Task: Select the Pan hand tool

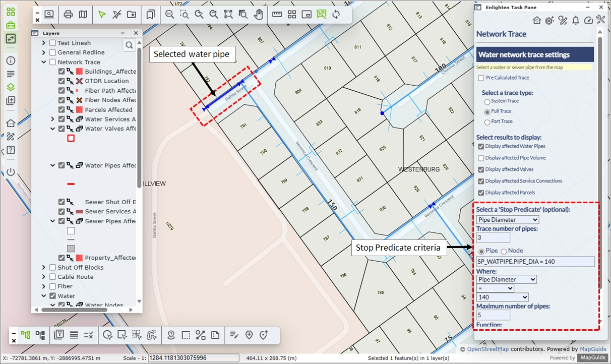Action: [x=258, y=15]
